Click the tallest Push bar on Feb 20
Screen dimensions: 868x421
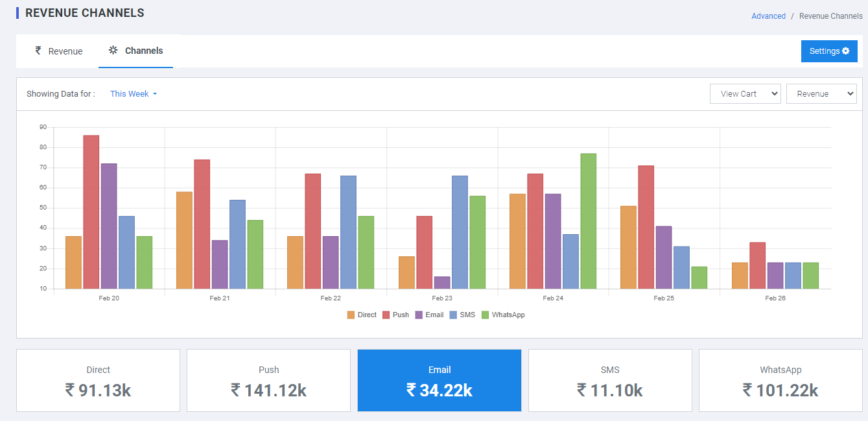click(91, 211)
